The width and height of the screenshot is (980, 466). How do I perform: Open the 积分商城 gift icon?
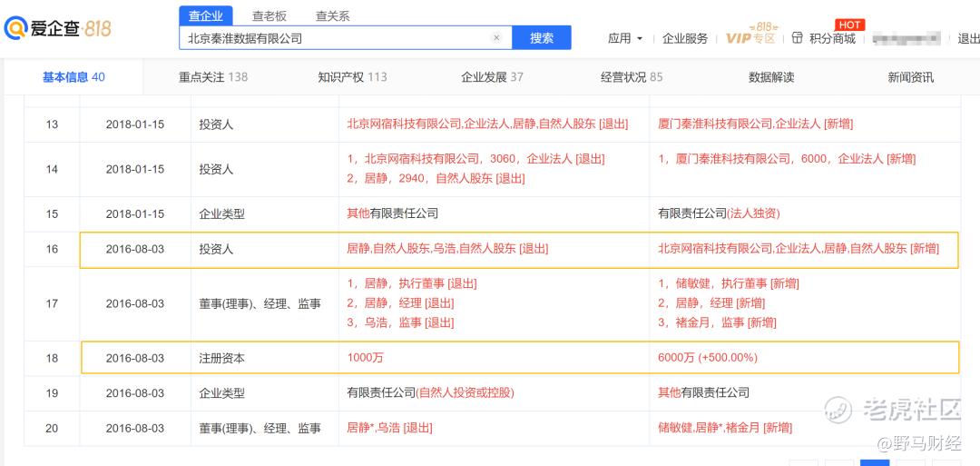click(x=797, y=37)
